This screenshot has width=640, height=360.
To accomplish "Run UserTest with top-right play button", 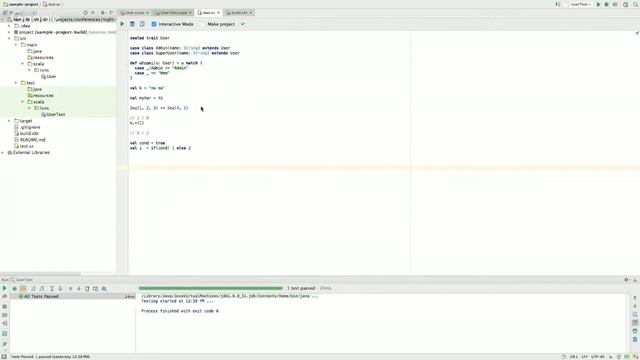I will (x=598, y=4).
